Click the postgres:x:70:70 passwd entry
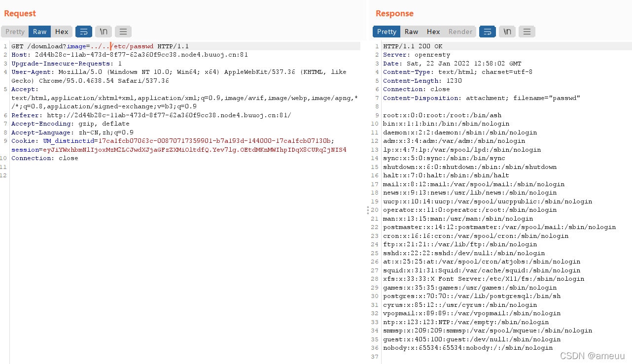 pos(472,296)
